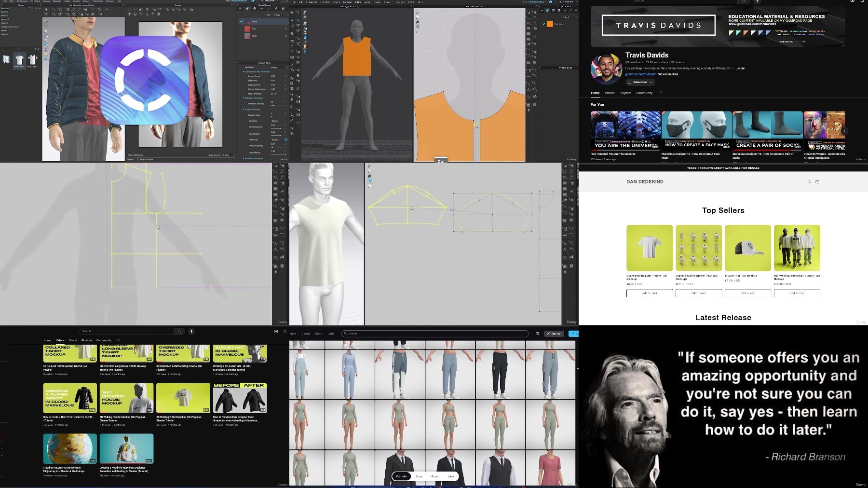Open the Home tab on Travis Davids channel
868x488 pixels.
pos(595,93)
